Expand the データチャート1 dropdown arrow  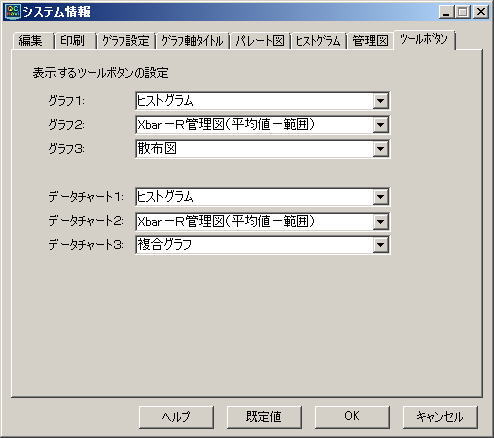380,197
